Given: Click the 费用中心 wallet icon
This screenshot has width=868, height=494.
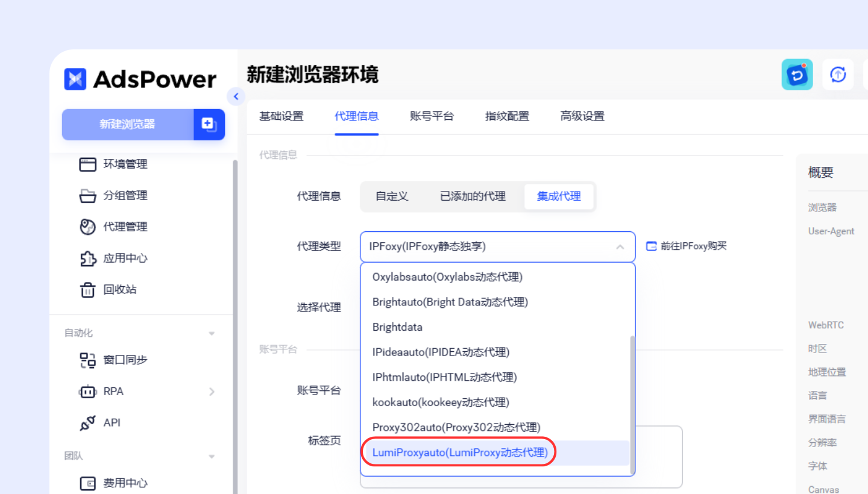Looking at the screenshot, I should [88, 484].
